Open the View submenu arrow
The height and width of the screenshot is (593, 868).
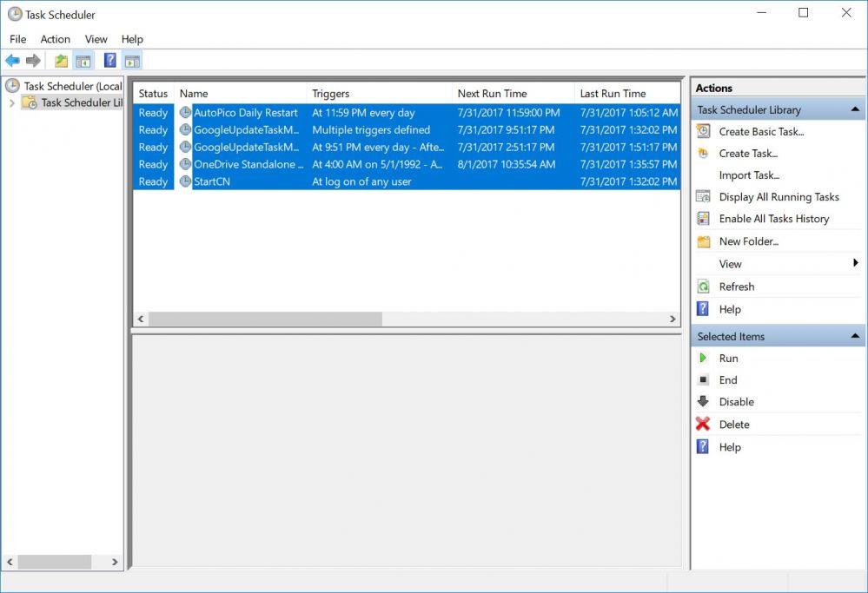(x=855, y=264)
